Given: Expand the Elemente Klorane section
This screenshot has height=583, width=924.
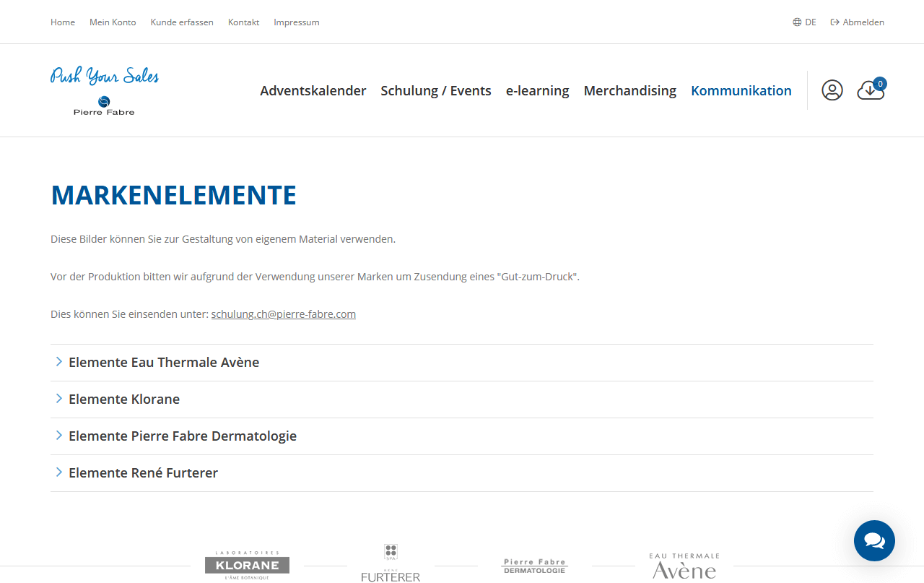Looking at the screenshot, I should click(124, 400).
